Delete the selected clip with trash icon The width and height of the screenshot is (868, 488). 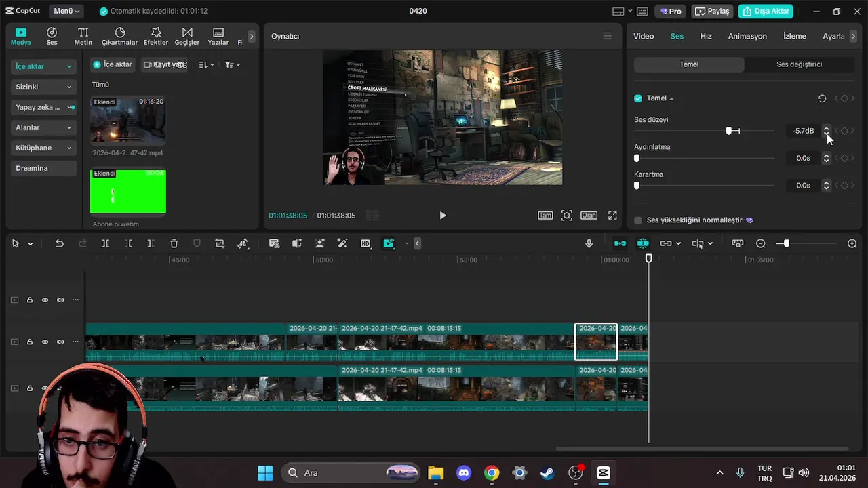tap(174, 243)
